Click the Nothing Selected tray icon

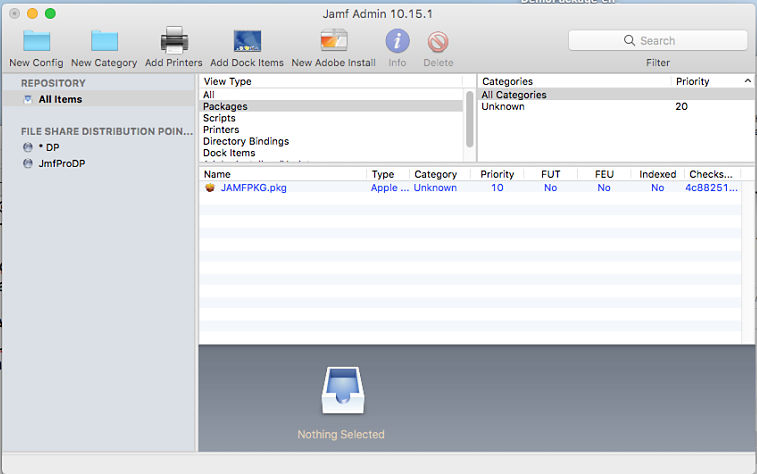click(x=343, y=390)
